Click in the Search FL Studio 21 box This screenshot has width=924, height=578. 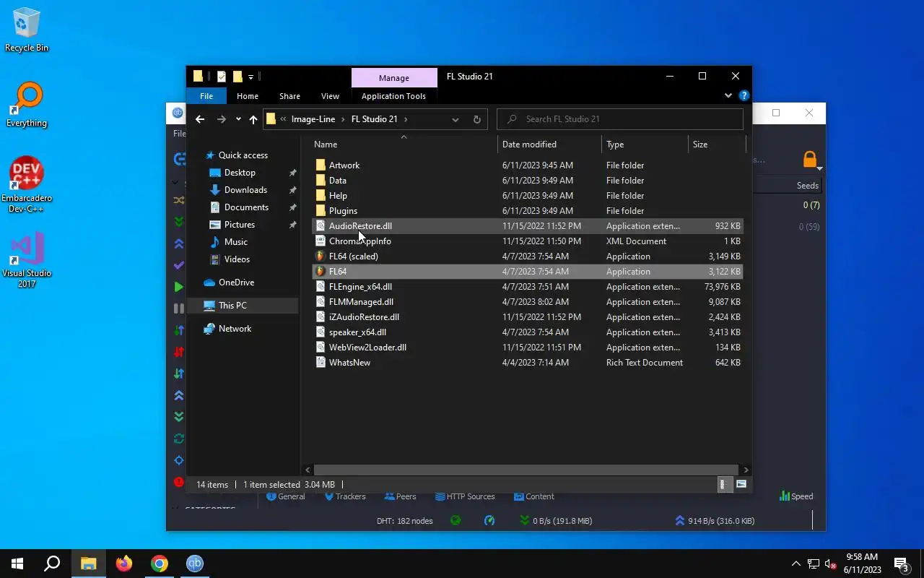coord(620,119)
